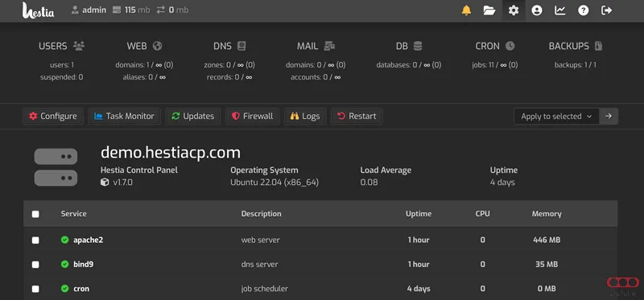644x300 pixels.
Task: View the Logs
Action: point(305,116)
